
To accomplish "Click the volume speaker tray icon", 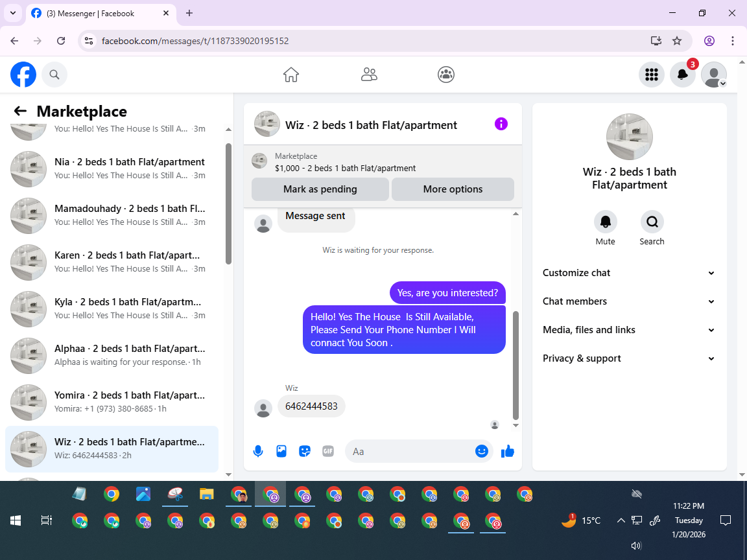I will (x=636, y=546).
